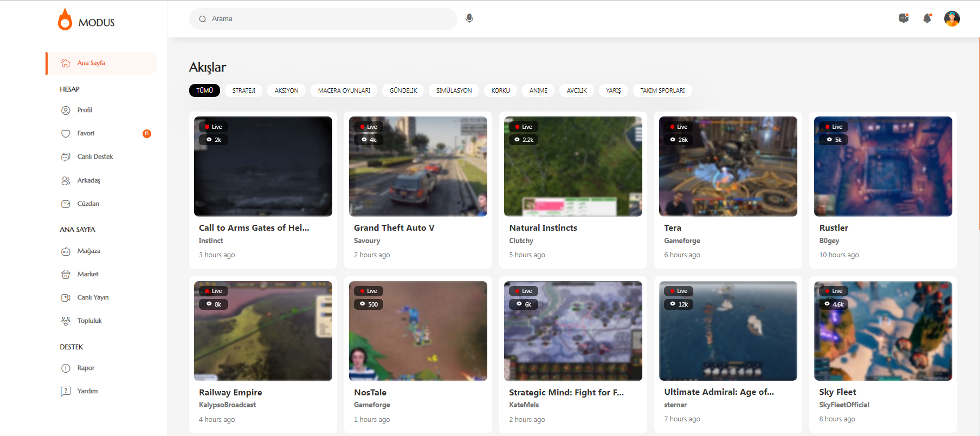Viewport: 980px width, 436px height.
Task: Click the Mağaza gamepad icon
Action: pyautogui.click(x=66, y=251)
